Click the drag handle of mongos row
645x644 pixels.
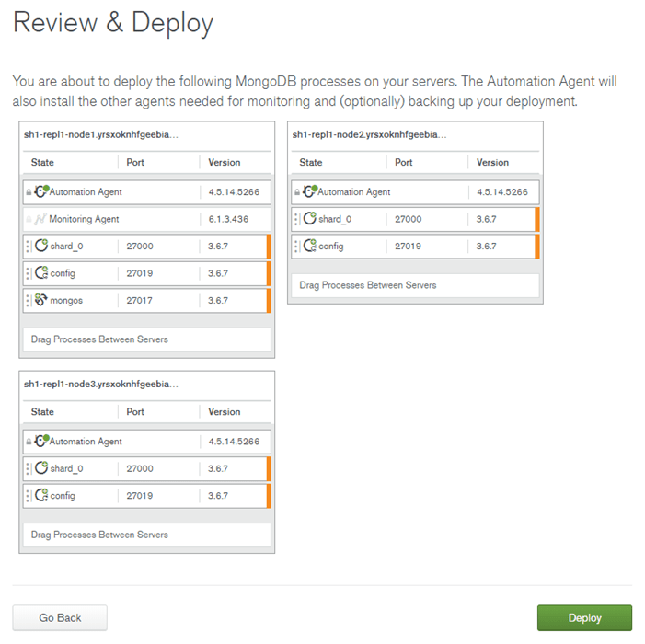point(28,300)
